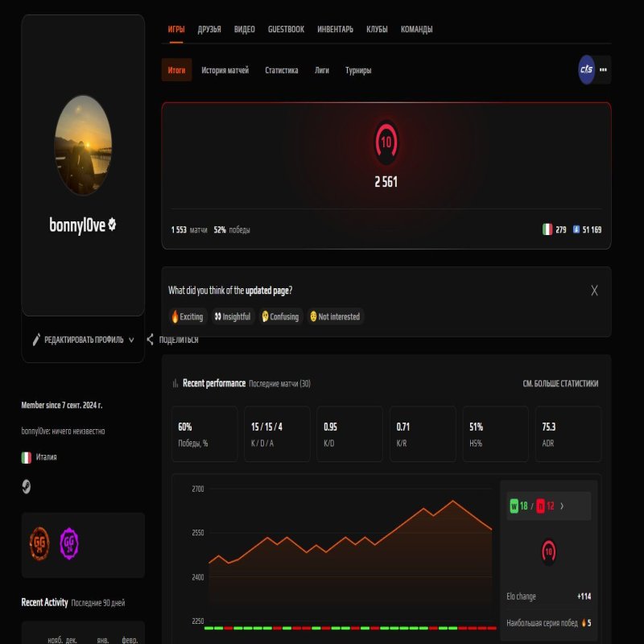Open the Steam profile icon
This screenshot has height=644, width=644.
pos(25,486)
